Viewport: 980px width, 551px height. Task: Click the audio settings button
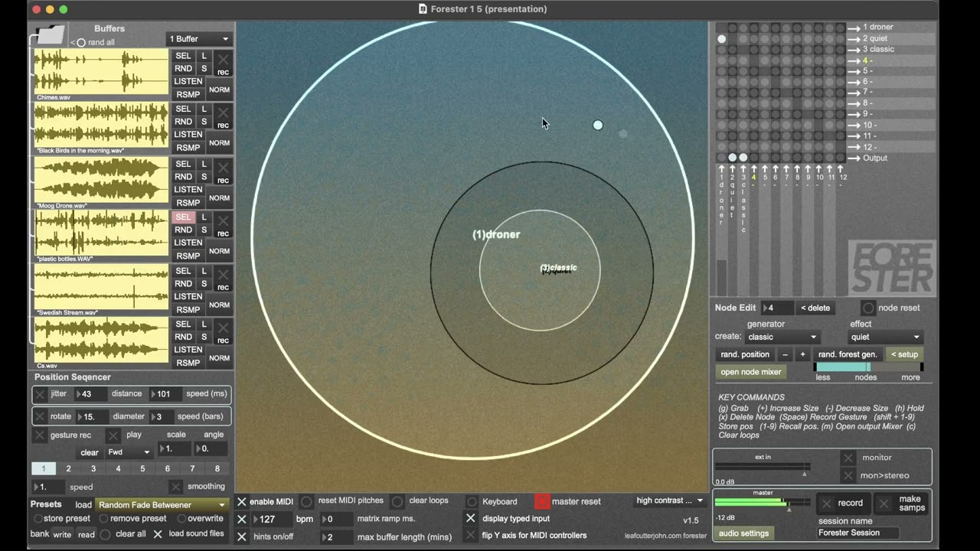click(x=743, y=533)
